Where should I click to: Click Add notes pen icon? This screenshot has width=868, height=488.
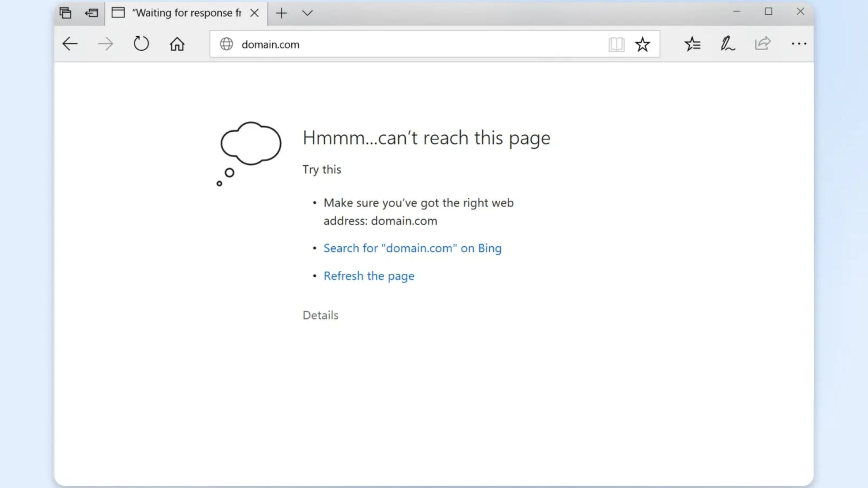tap(727, 44)
